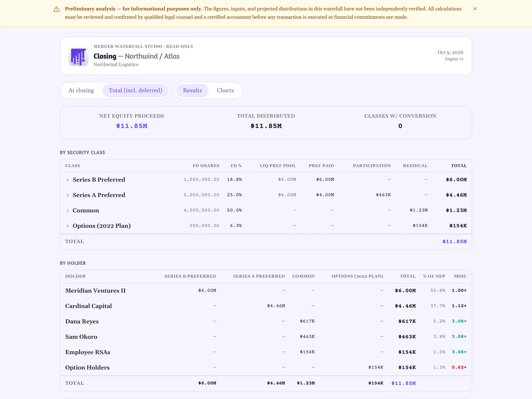Select the Cardinal Capital holder row
The height and width of the screenshot is (399, 532).
coord(266,306)
